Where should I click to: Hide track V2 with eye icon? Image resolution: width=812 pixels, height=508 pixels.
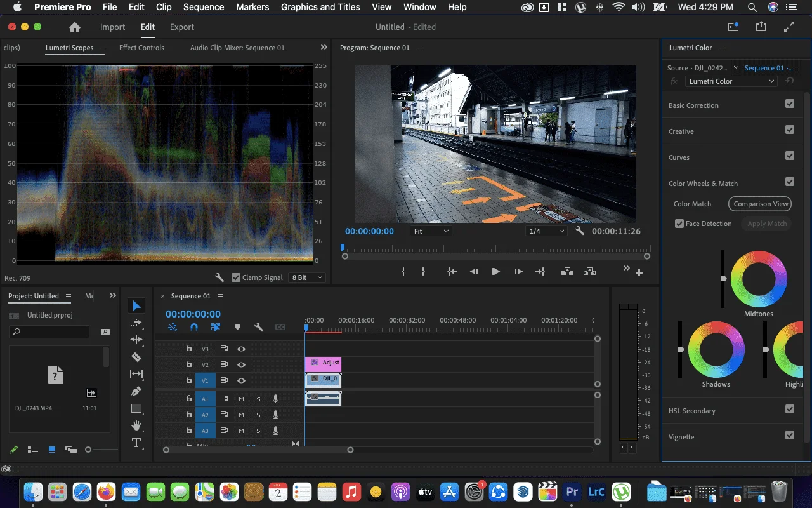241,364
